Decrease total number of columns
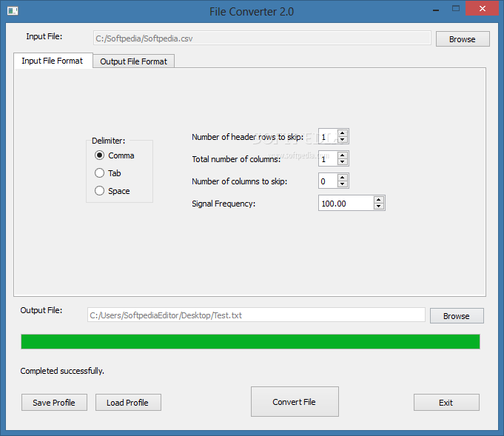This screenshot has height=436, width=504. point(343,161)
